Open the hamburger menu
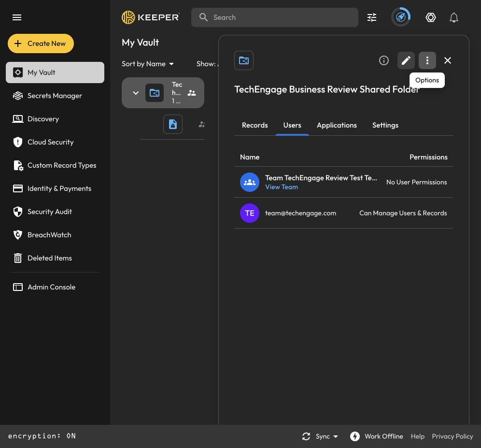The image size is (481, 448). 17,17
